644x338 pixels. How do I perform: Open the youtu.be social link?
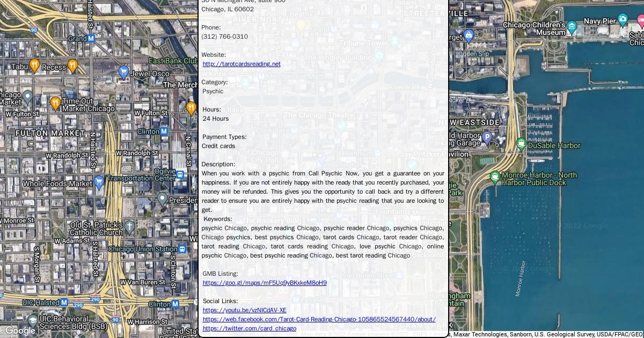[x=245, y=310]
